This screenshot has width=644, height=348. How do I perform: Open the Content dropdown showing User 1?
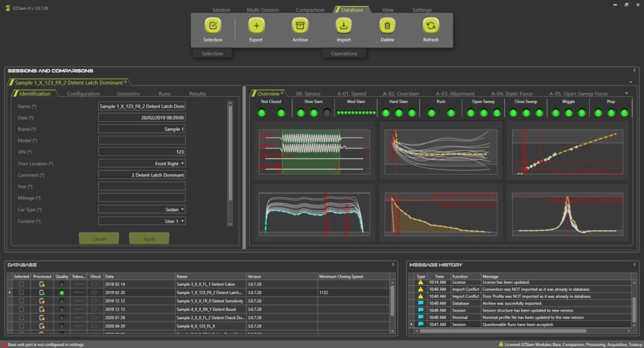point(182,221)
